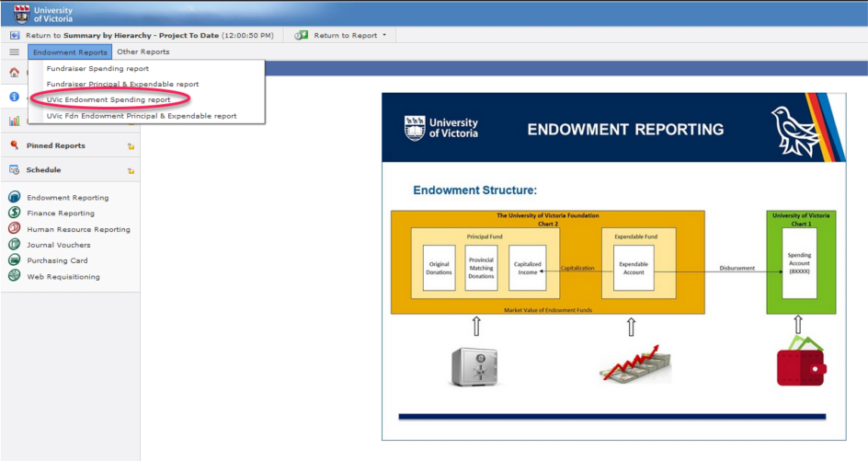Click the Web Requisitioning icon

15,275
